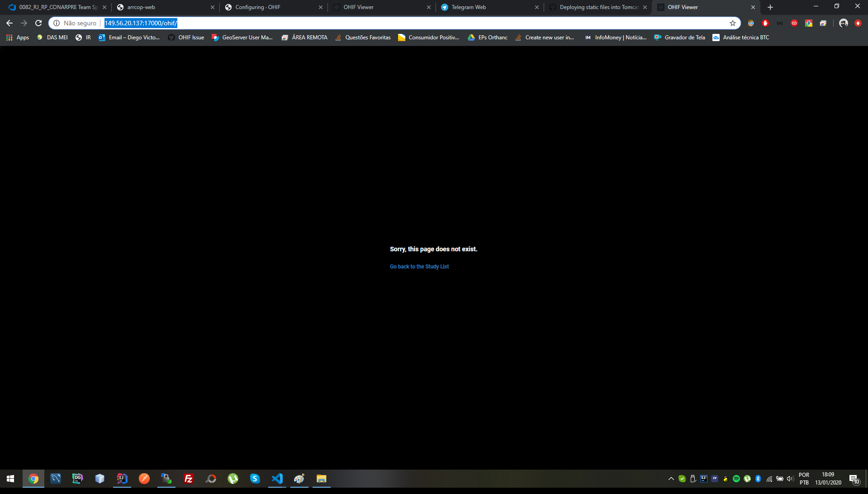Click the Spotify tray icon
Screen dimensions: 868x494
(x=736, y=479)
